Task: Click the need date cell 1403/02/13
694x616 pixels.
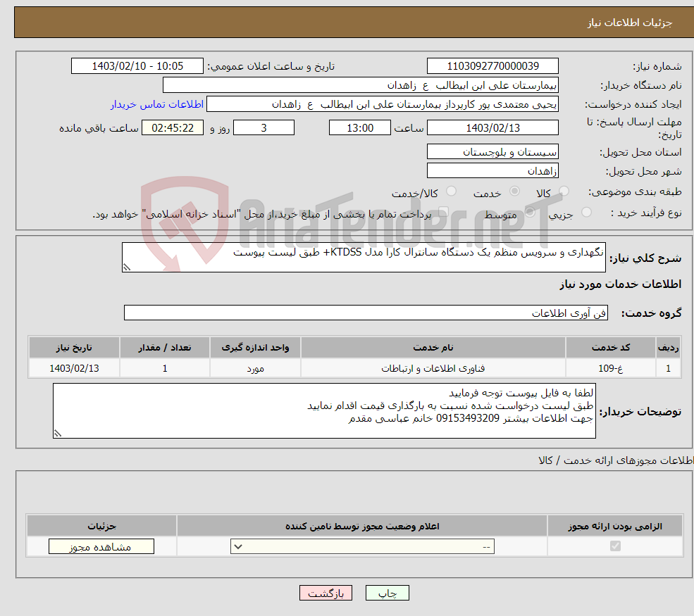Action: point(74,368)
